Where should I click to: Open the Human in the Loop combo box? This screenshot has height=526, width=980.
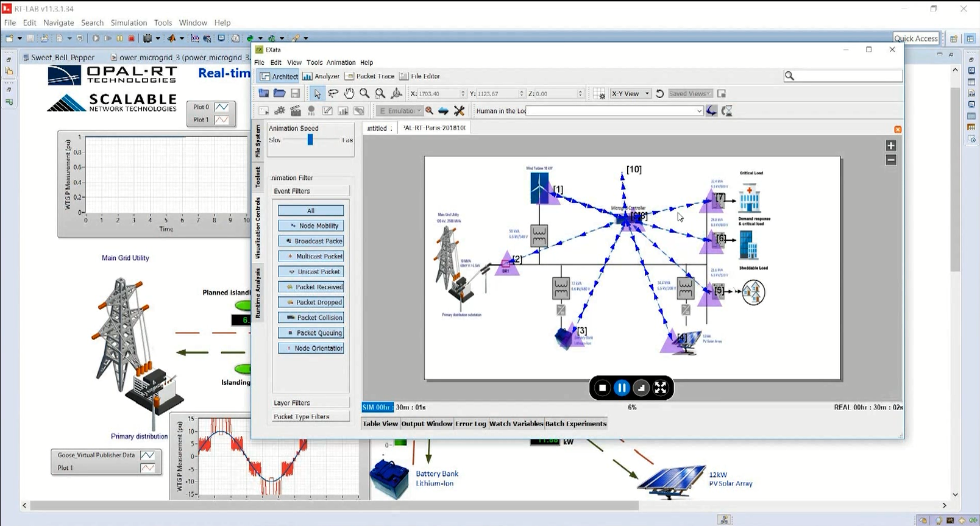coord(615,111)
